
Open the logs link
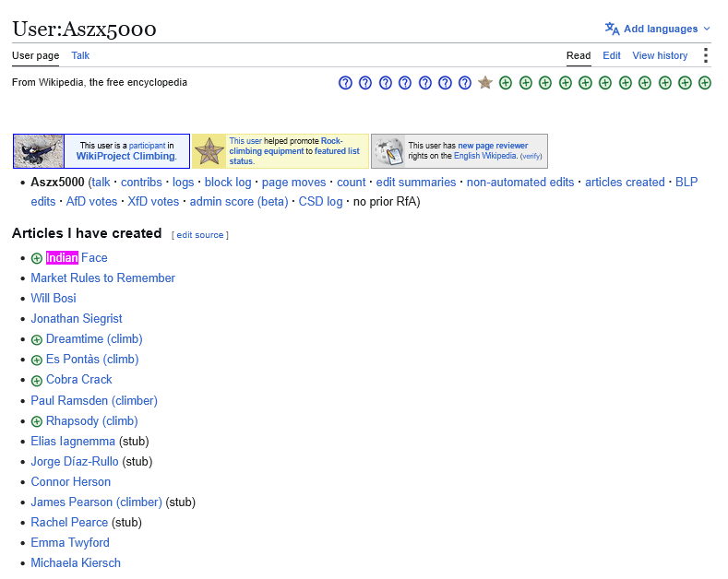[184, 183]
